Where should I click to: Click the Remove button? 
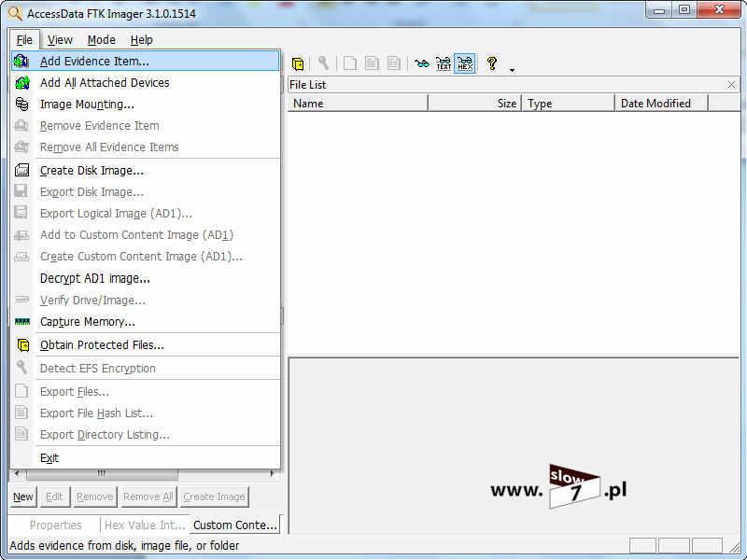pos(95,497)
